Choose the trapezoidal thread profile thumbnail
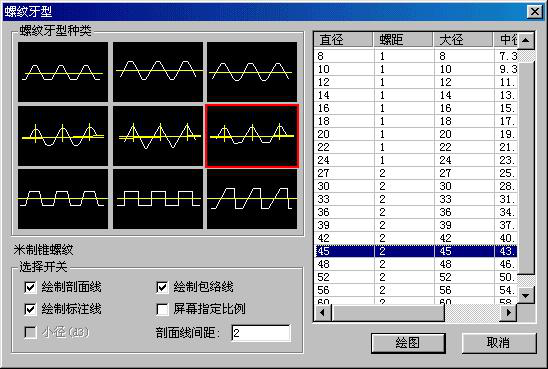This screenshot has height=369, width=548. (63, 199)
